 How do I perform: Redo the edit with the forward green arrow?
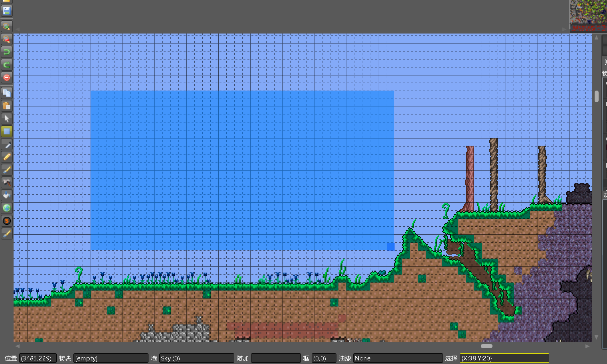click(7, 65)
